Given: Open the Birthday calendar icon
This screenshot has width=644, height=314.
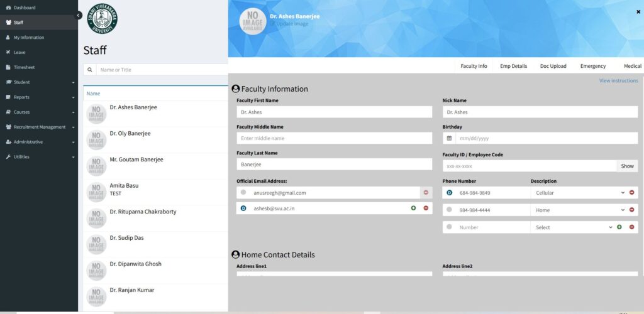Looking at the screenshot, I should point(449,138).
